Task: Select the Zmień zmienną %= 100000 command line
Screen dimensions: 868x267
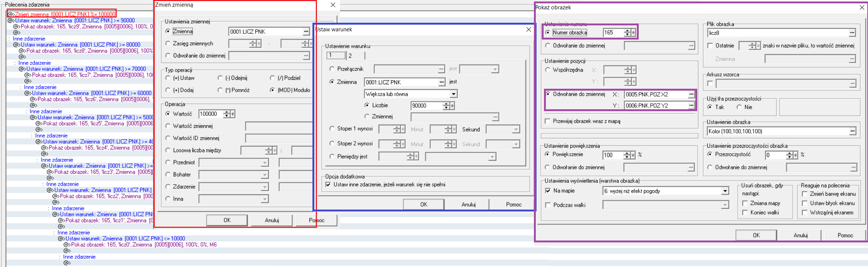Action: (62, 14)
